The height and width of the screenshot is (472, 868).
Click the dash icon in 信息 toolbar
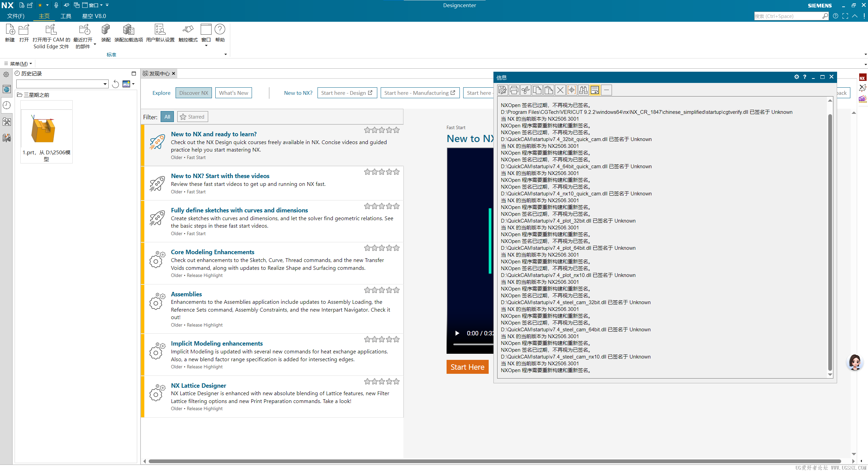[607, 90]
